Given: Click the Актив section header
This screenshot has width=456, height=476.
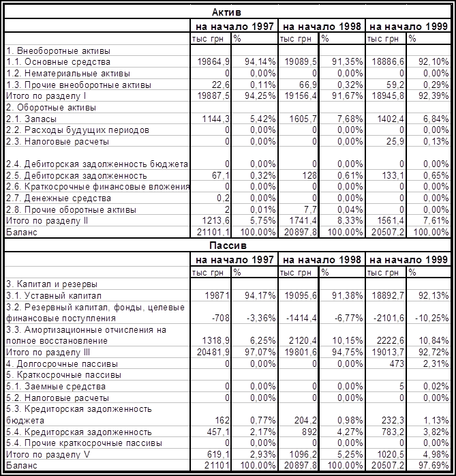Looking at the screenshot, I should [226, 12].
